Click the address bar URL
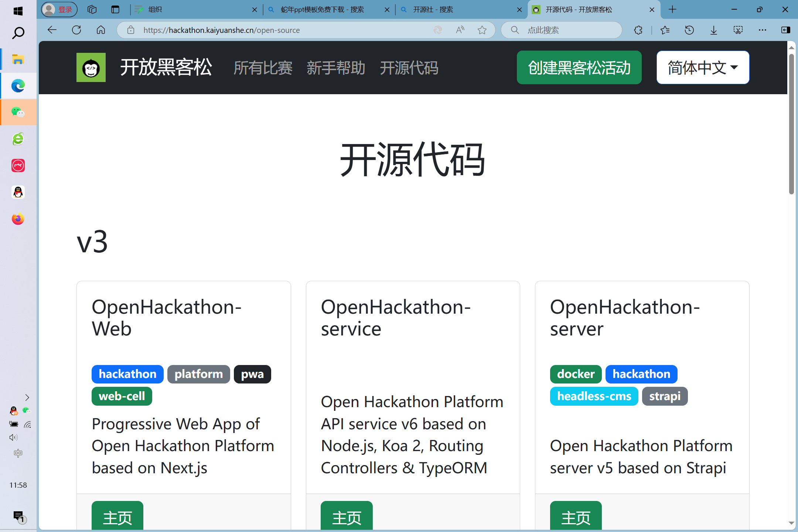Image resolution: width=798 pixels, height=532 pixels. point(222,30)
